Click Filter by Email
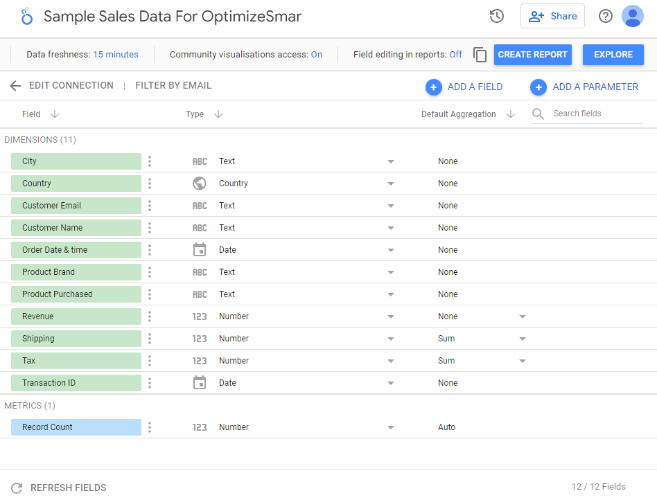 click(x=173, y=86)
